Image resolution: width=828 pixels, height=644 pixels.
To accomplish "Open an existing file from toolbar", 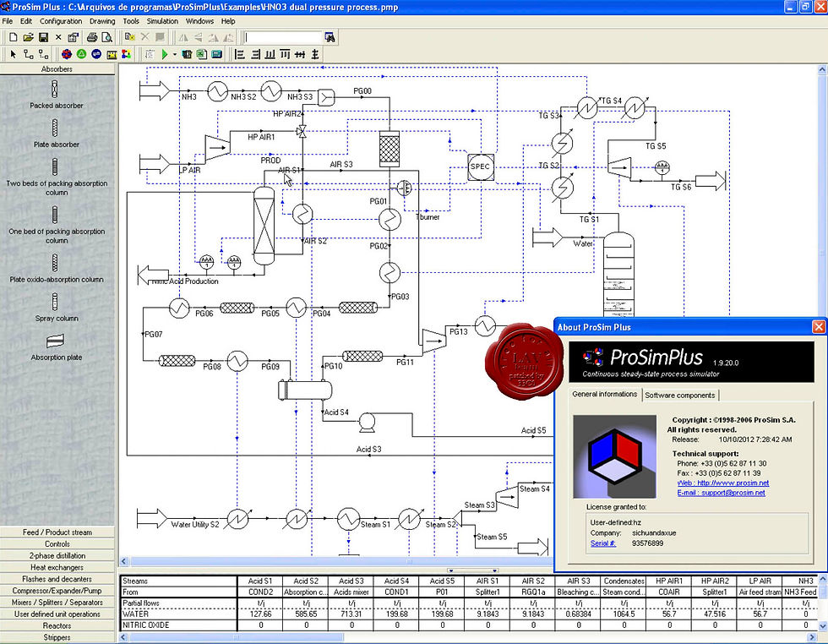I will click(28, 37).
